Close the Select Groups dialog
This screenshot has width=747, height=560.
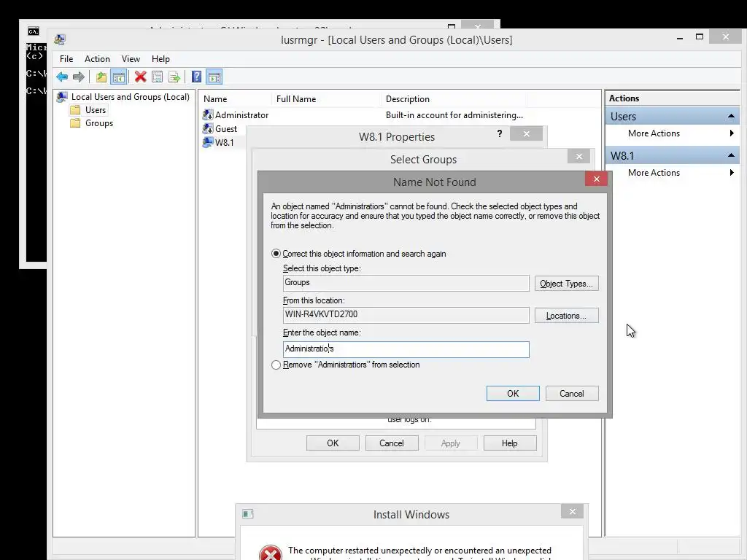pyautogui.click(x=578, y=156)
